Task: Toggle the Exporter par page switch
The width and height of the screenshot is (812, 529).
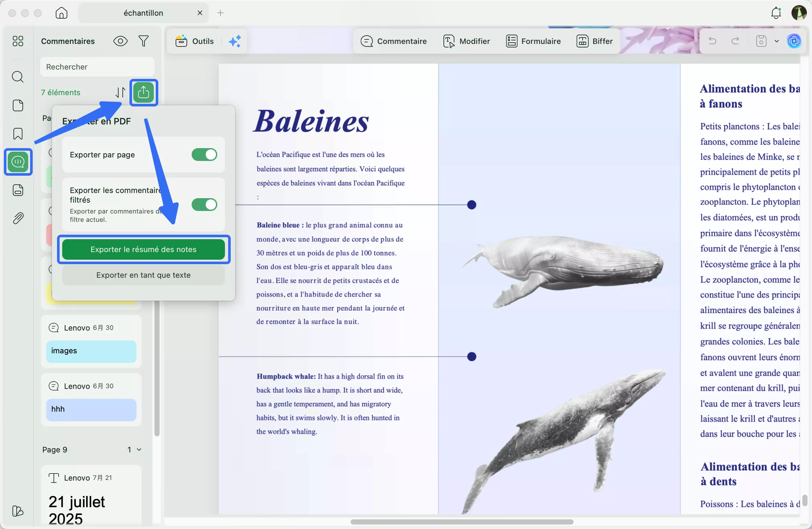Action: click(204, 155)
